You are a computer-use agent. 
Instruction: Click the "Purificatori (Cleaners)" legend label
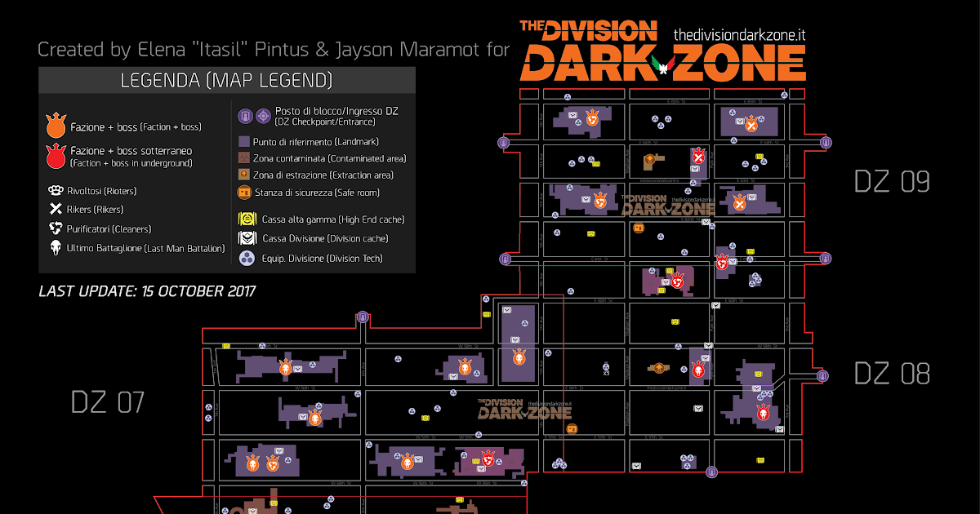tap(109, 229)
